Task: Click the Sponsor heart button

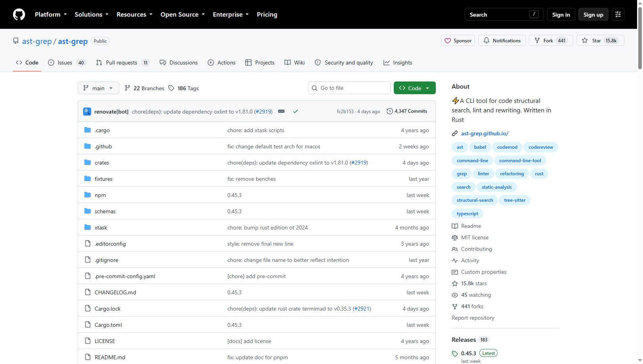Action: (x=458, y=41)
